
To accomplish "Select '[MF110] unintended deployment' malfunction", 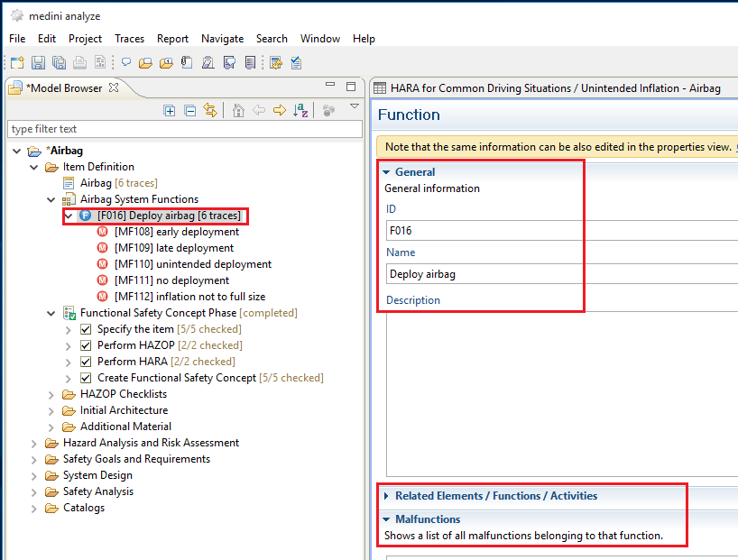I will pyautogui.click(x=192, y=264).
